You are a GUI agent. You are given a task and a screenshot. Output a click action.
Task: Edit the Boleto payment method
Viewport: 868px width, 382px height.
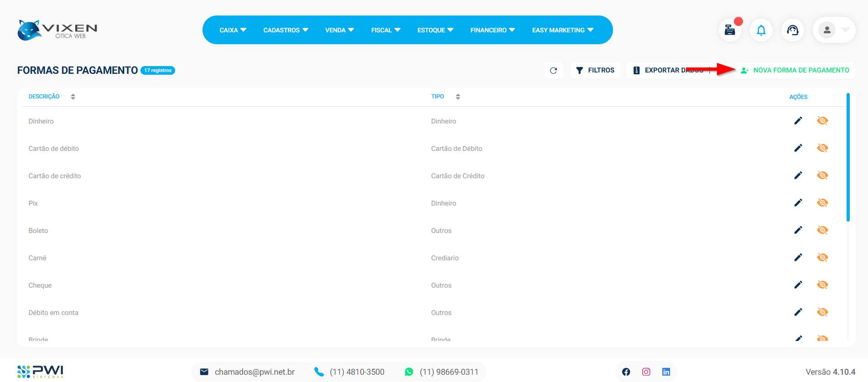[x=798, y=230]
